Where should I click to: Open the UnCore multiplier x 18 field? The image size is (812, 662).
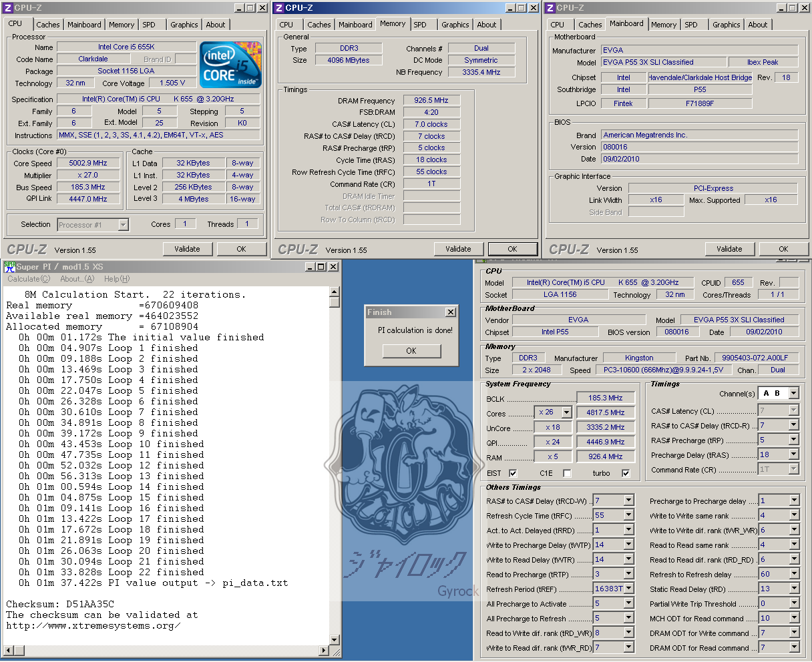pyautogui.click(x=552, y=427)
